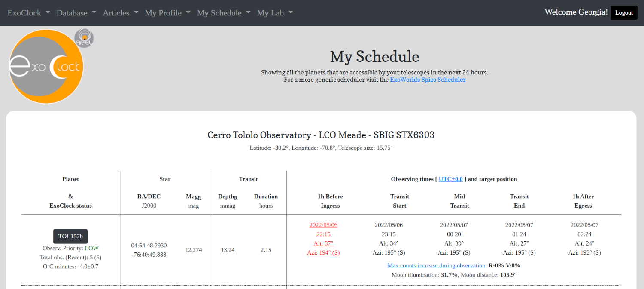
Task: Click the ExoClock orange logo
Action: click(x=46, y=66)
